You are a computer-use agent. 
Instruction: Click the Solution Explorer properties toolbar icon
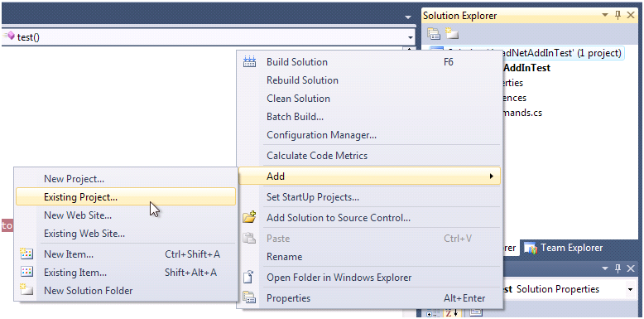[x=434, y=34]
